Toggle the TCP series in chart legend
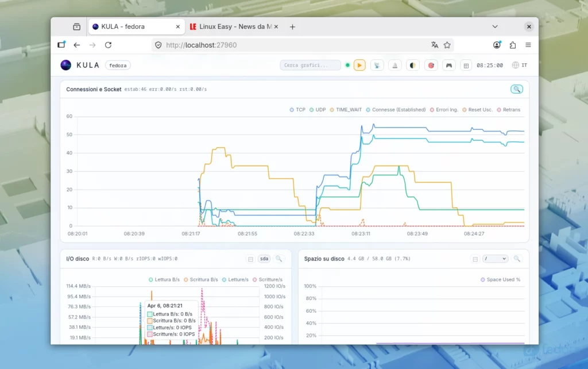This screenshot has height=369, width=588. pos(297,110)
